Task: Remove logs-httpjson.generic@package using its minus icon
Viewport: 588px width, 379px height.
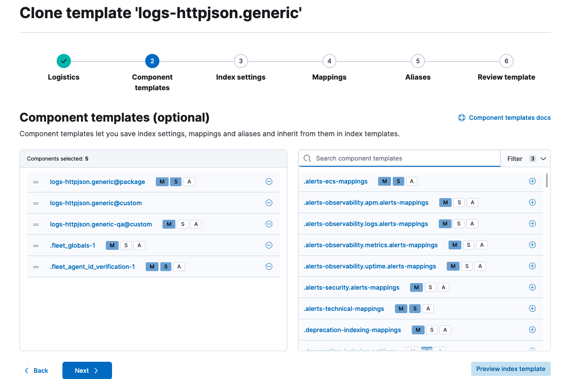Action: click(269, 181)
